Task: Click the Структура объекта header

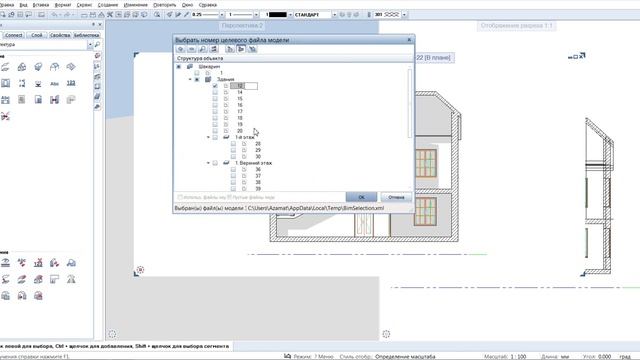Action: point(200,58)
